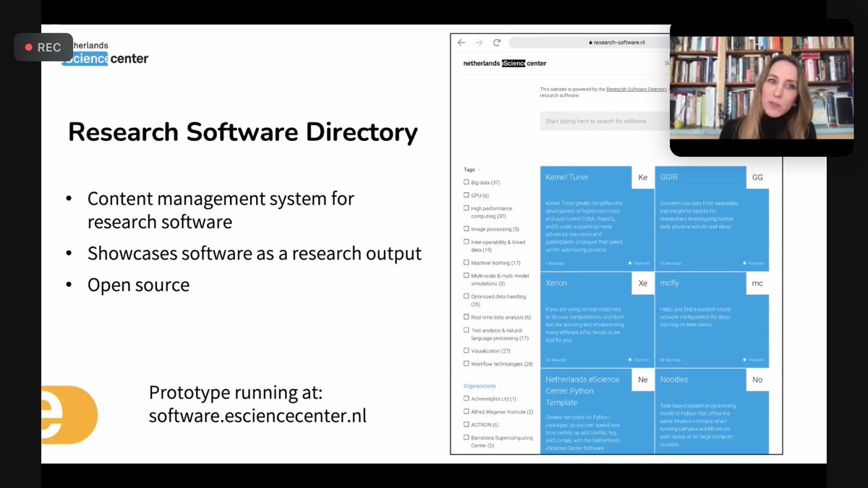868x488 pixels.
Task: Enable Real time data analysis (6) checkbox
Action: point(466,317)
